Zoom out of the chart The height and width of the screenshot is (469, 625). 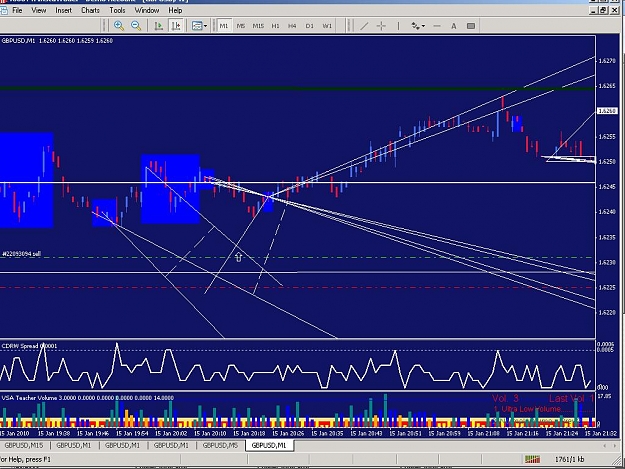click(136, 26)
